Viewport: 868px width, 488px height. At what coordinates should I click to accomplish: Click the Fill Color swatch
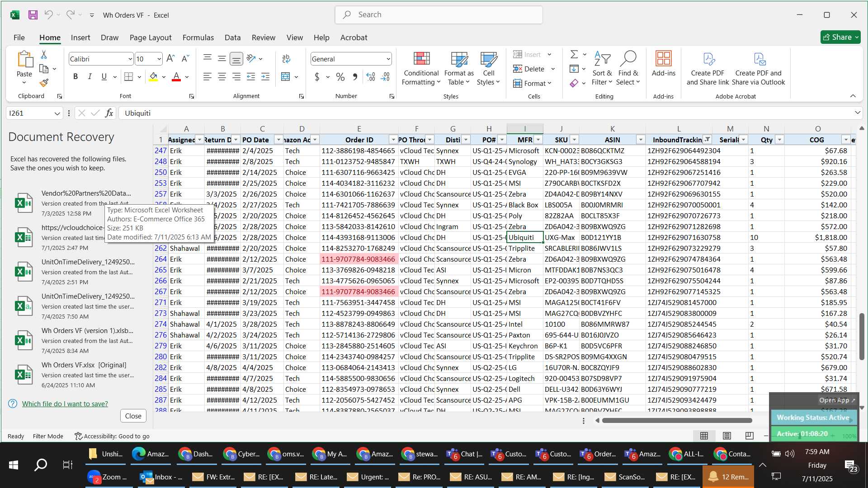click(153, 77)
